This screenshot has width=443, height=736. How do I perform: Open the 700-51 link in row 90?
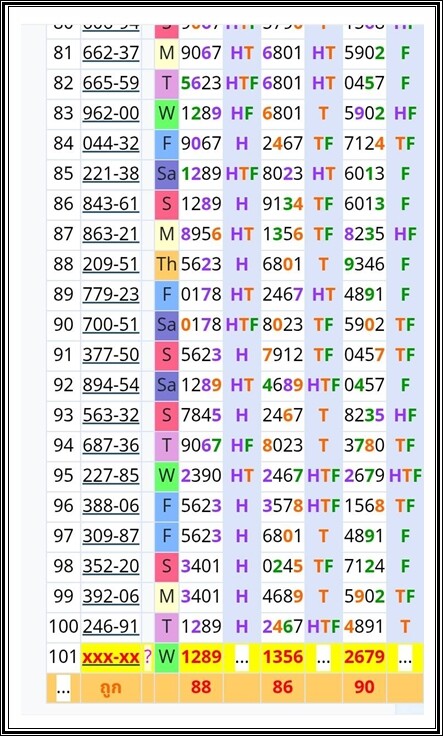111,324
